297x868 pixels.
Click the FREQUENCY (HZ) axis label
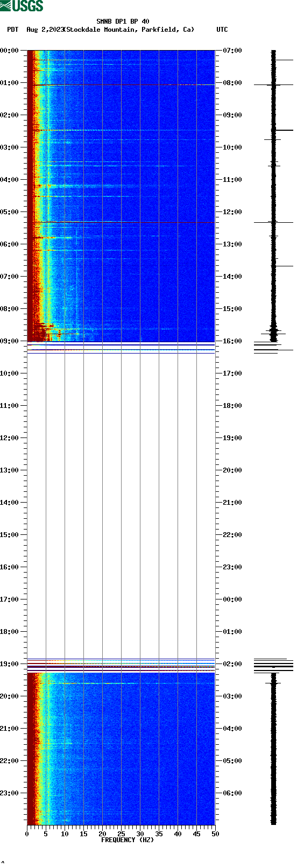pos(128,840)
